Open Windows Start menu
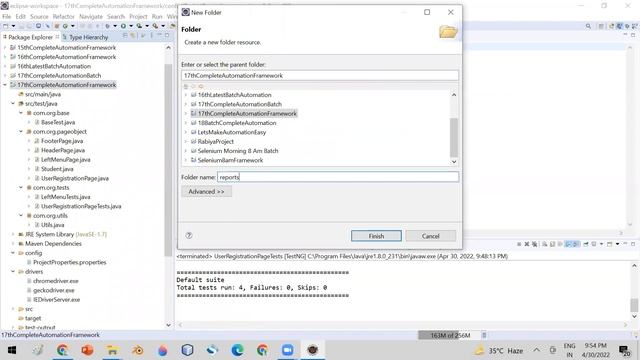Image resolution: width=640 pixels, height=360 pixels. pos(12,350)
